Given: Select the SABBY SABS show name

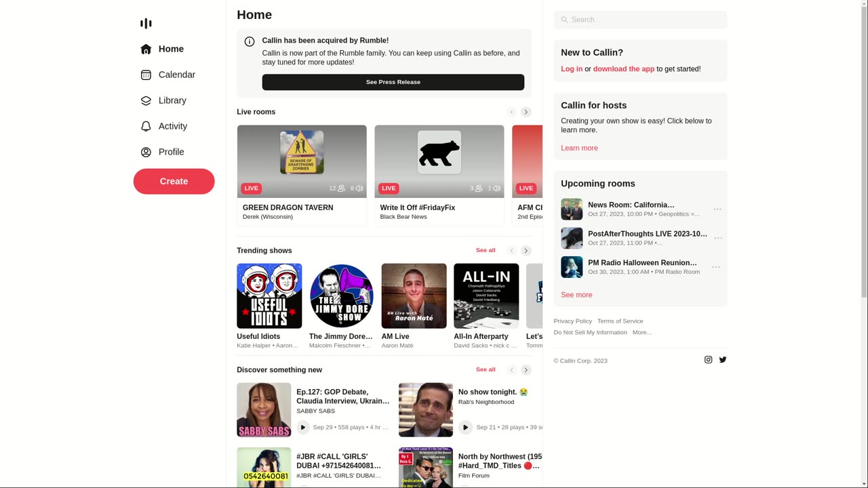Looking at the screenshot, I should [315, 411].
